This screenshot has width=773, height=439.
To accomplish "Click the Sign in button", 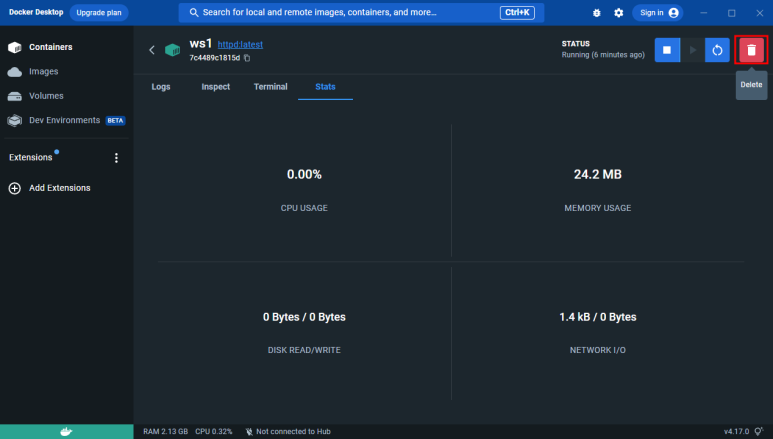I will pyautogui.click(x=658, y=13).
